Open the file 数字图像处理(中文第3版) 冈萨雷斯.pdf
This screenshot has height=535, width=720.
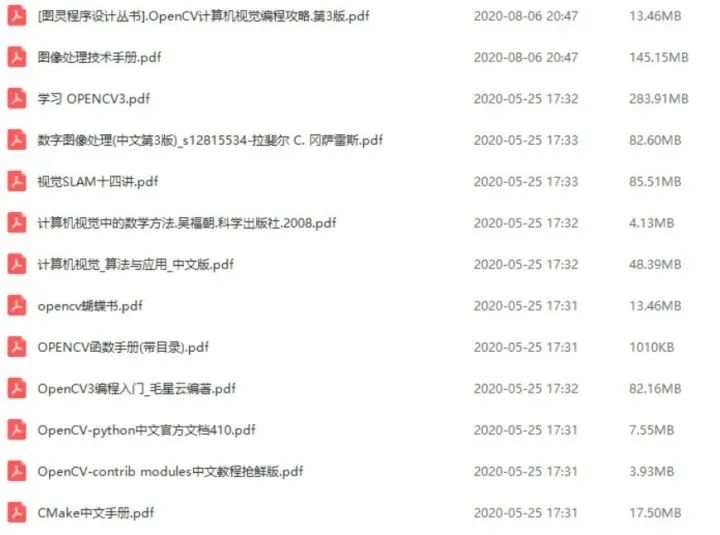[x=210, y=140]
